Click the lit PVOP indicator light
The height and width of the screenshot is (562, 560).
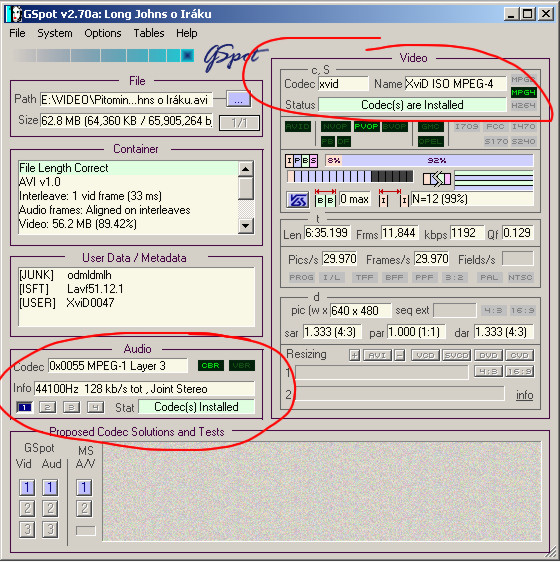click(x=366, y=127)
